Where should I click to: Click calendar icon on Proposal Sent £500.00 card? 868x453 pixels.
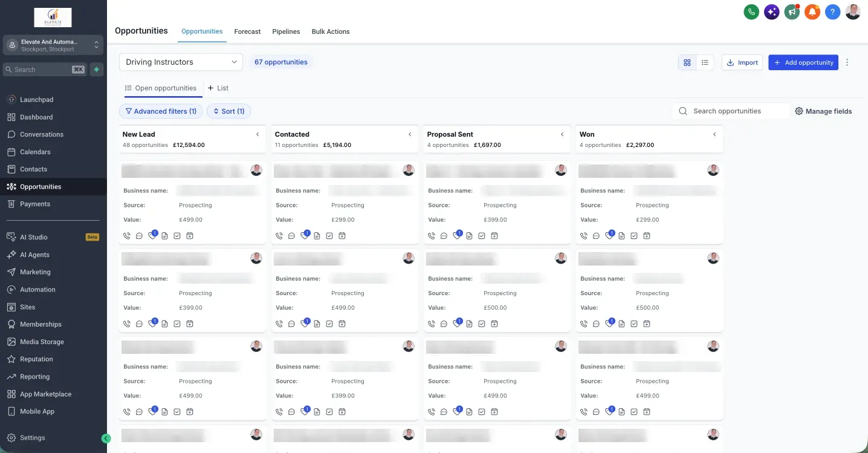click(494, 324)
